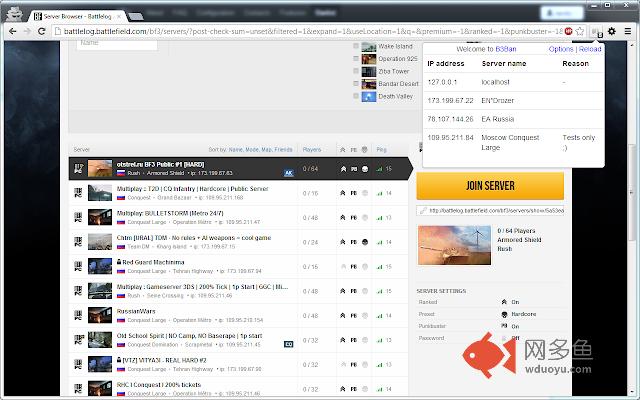Screen dimensions: 640x400
Task: Click the Punkbuster column header icon
Action: point(354,150)
